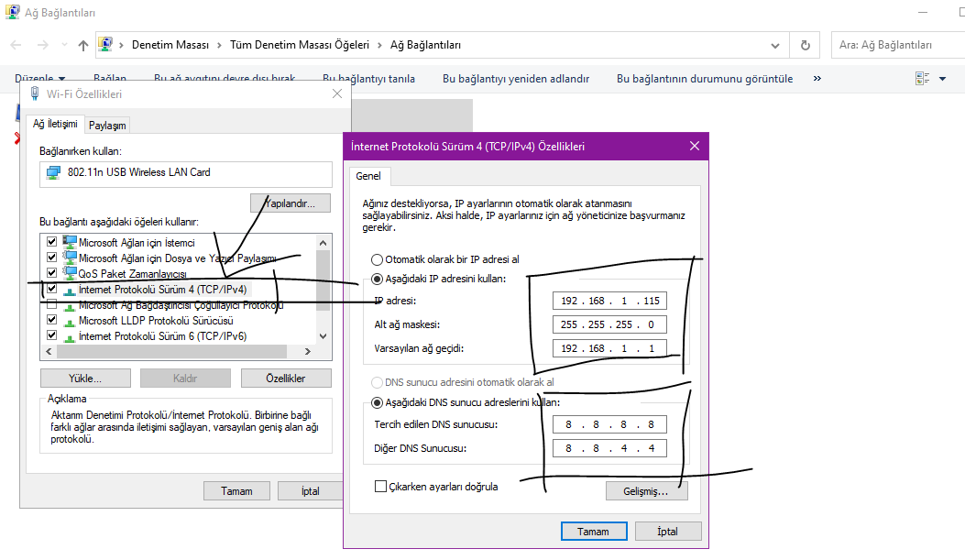Open the Düzenle menu dropdown

point(40,79)
